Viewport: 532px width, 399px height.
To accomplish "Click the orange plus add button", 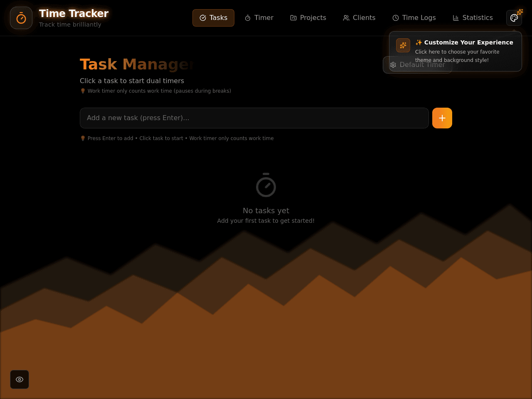I will (x=442, y=118).
